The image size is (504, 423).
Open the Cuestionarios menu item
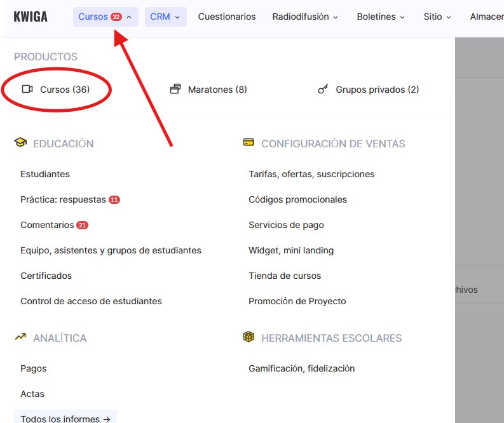click(227, 17)
